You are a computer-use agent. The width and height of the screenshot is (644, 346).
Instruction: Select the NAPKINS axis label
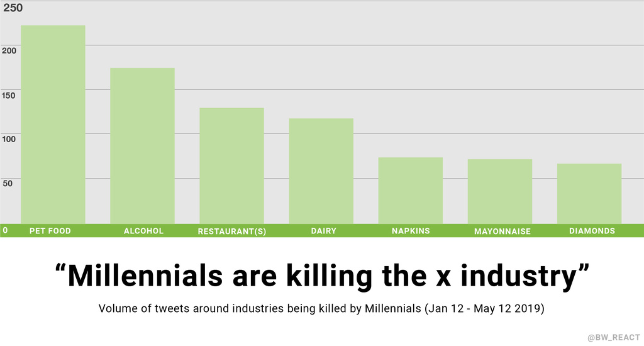tap(410, 231)
